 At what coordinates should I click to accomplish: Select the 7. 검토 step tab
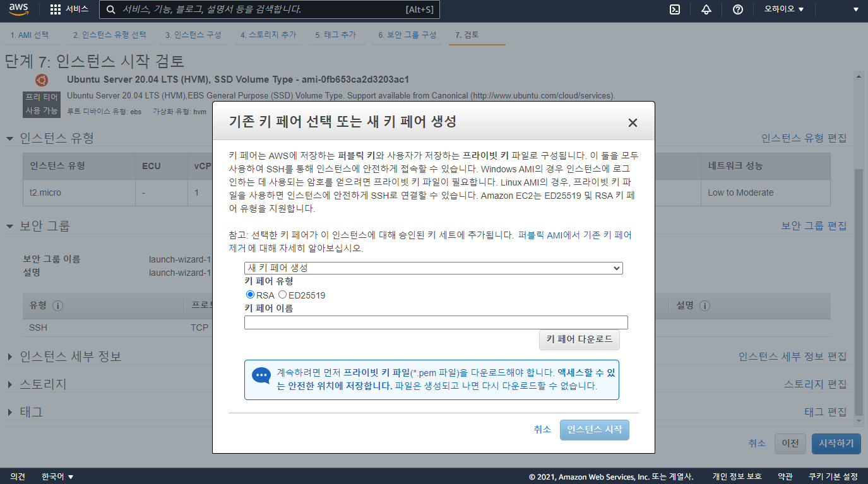[x=467, y=35]
